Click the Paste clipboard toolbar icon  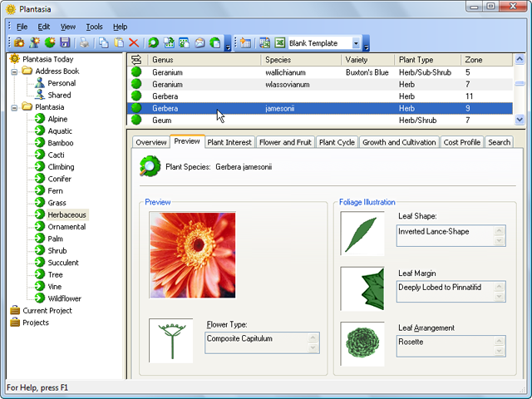point(118,42)
